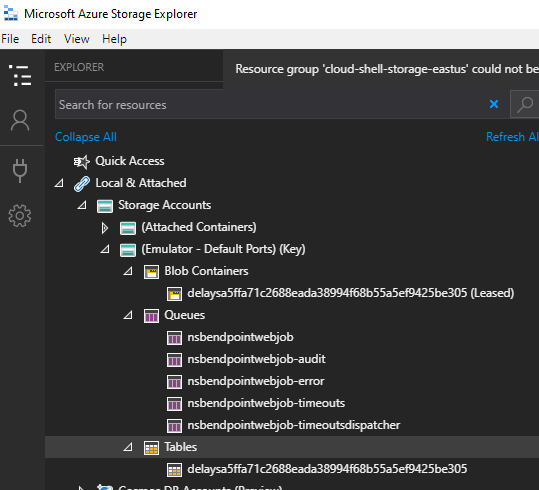Collapse the Queues node

pyautogui.click(x=128, y=315)
